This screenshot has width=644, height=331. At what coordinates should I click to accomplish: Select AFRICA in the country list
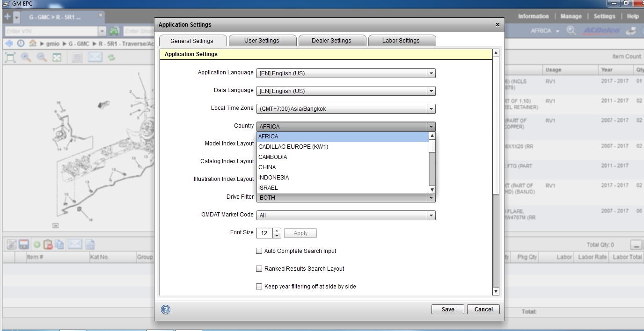point(343,137)
